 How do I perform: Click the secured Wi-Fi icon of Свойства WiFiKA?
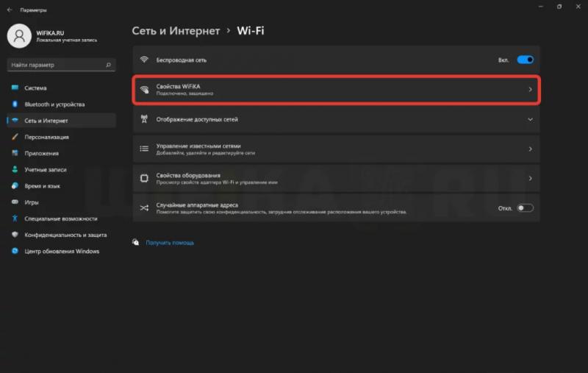[x=144, y=89]
